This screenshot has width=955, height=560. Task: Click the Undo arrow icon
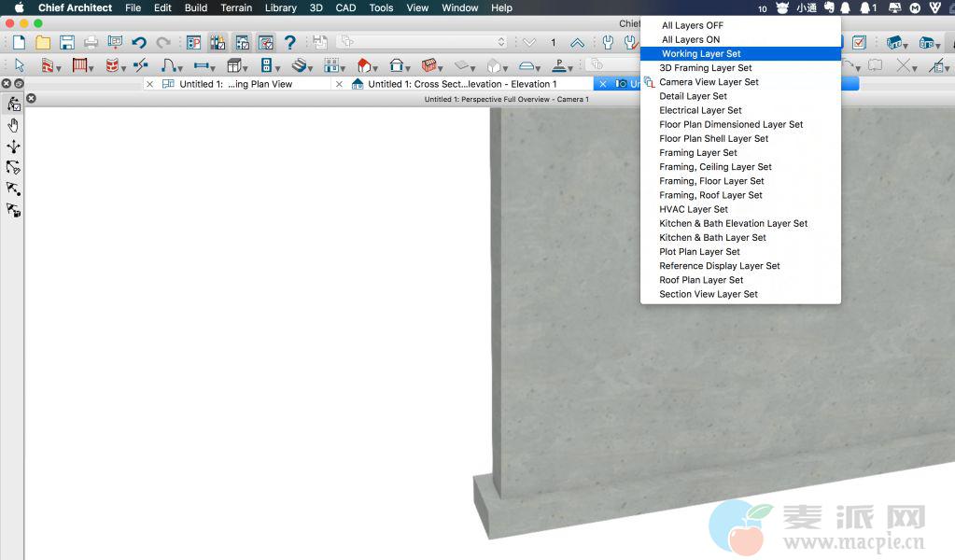139,43
